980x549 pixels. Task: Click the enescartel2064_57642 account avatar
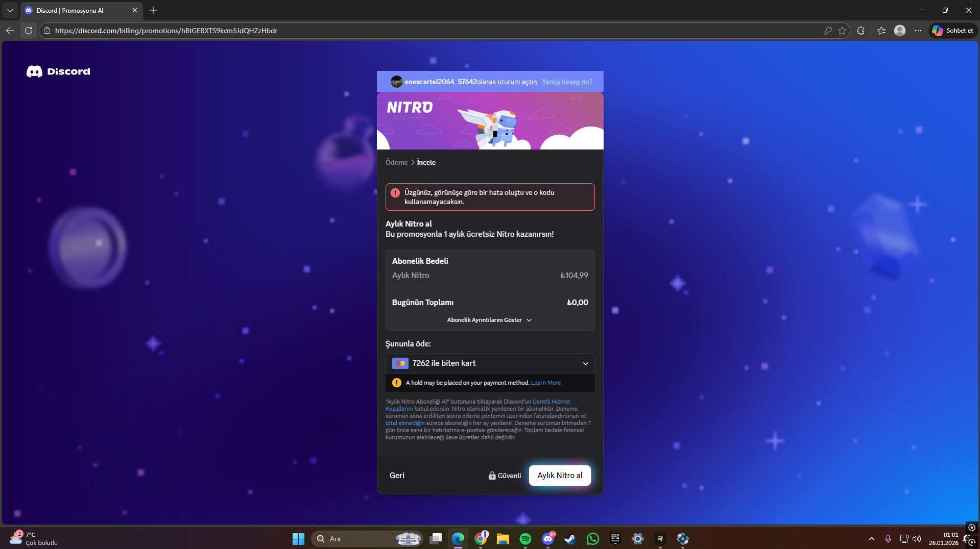(396, 82)
